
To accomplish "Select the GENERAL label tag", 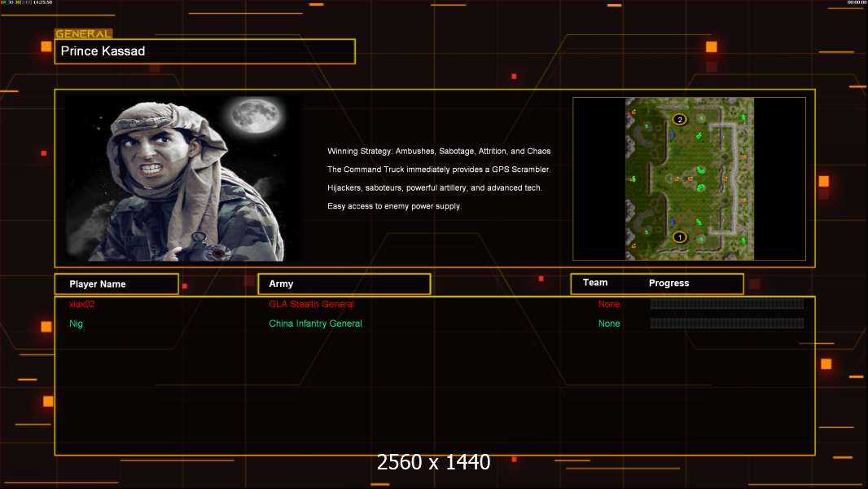I will 84,33.
